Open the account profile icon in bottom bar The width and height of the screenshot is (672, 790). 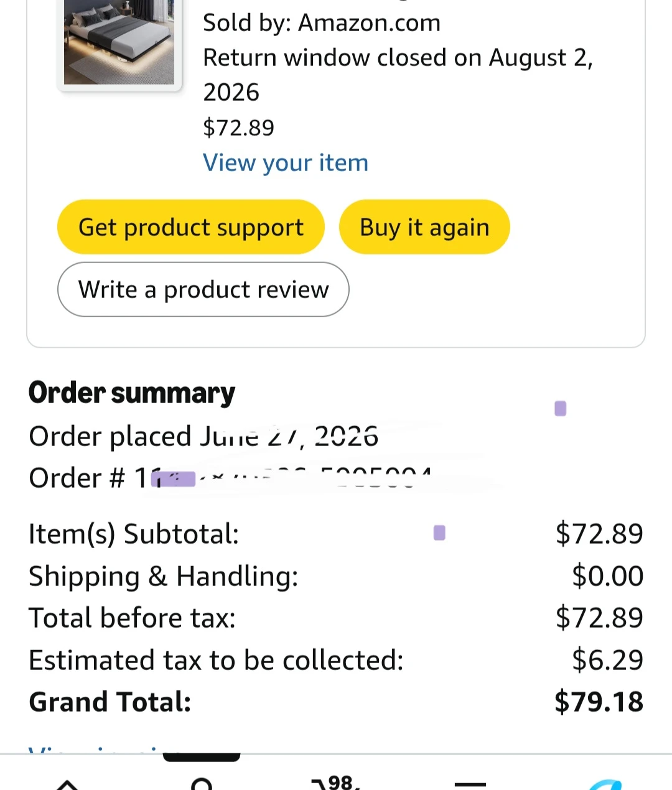[202, 784]
